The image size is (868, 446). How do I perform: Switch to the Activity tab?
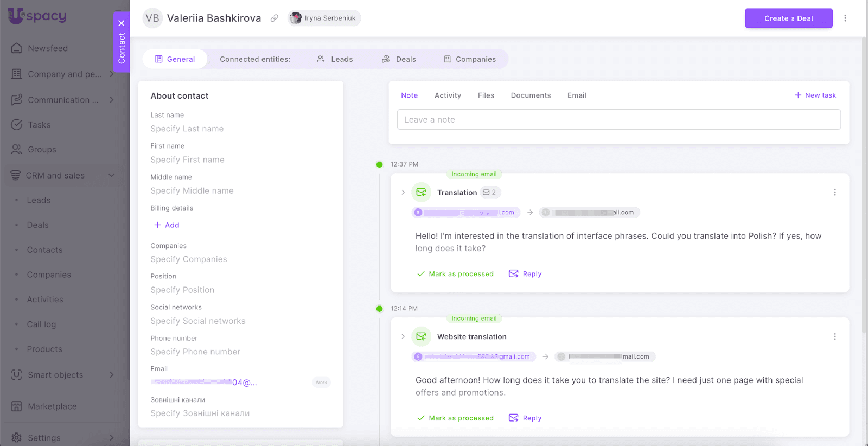[448, 95]
